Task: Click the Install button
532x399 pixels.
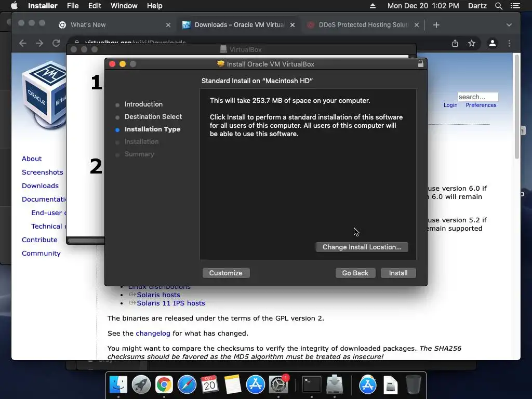Action: point(398,273)
